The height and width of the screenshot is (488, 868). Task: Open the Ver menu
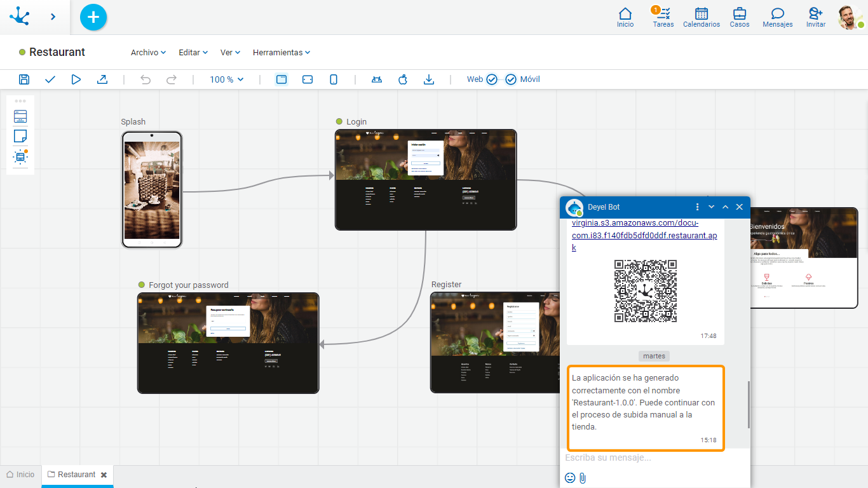coord(230,53)
